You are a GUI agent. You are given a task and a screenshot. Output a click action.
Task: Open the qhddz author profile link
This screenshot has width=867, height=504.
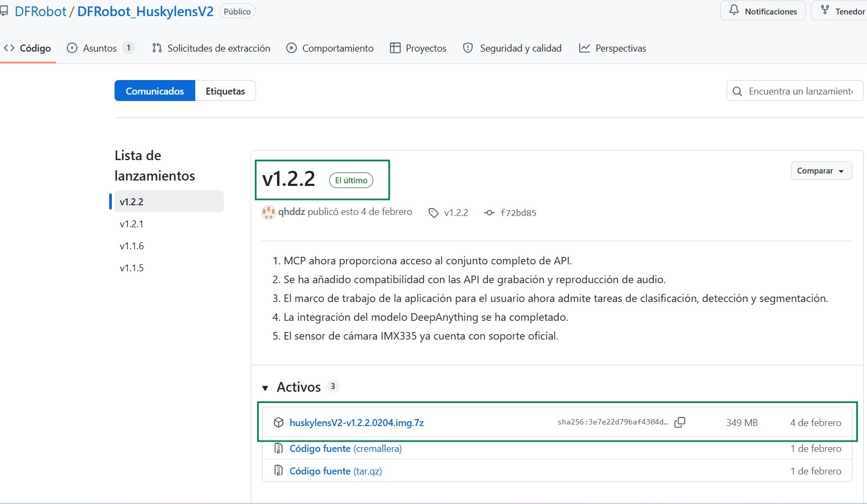click(292, 212)
